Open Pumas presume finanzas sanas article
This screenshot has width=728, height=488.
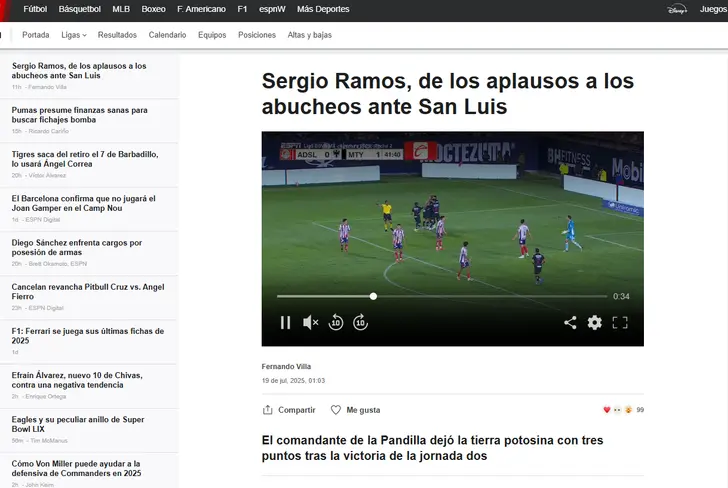point(79,115)
